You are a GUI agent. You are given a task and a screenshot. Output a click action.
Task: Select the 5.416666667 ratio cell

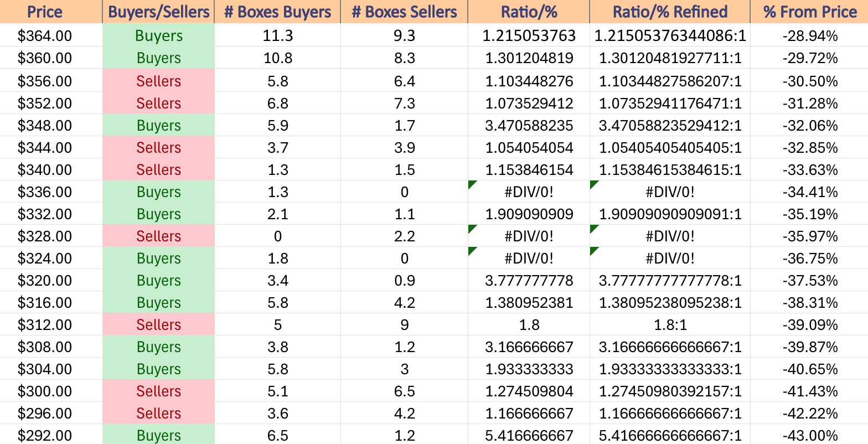pyautogui.click(x=529, y=435)
